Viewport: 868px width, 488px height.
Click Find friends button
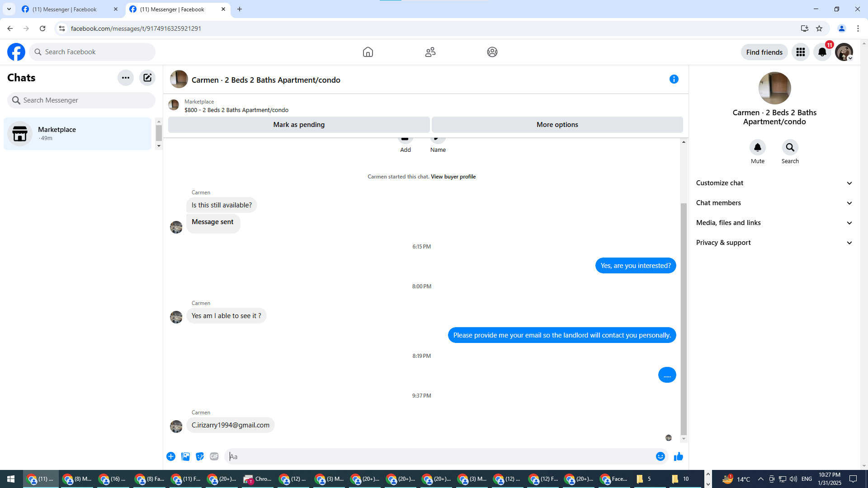(x=764, y=52)
